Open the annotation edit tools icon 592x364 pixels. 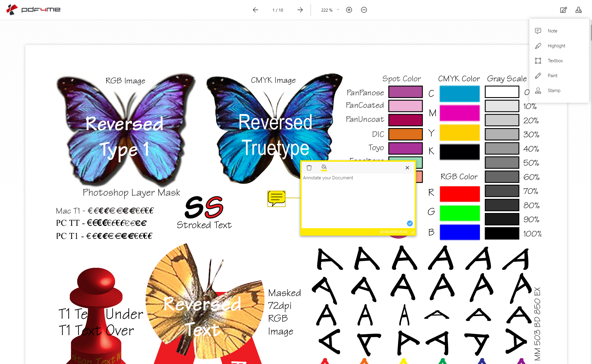point(563,10)
